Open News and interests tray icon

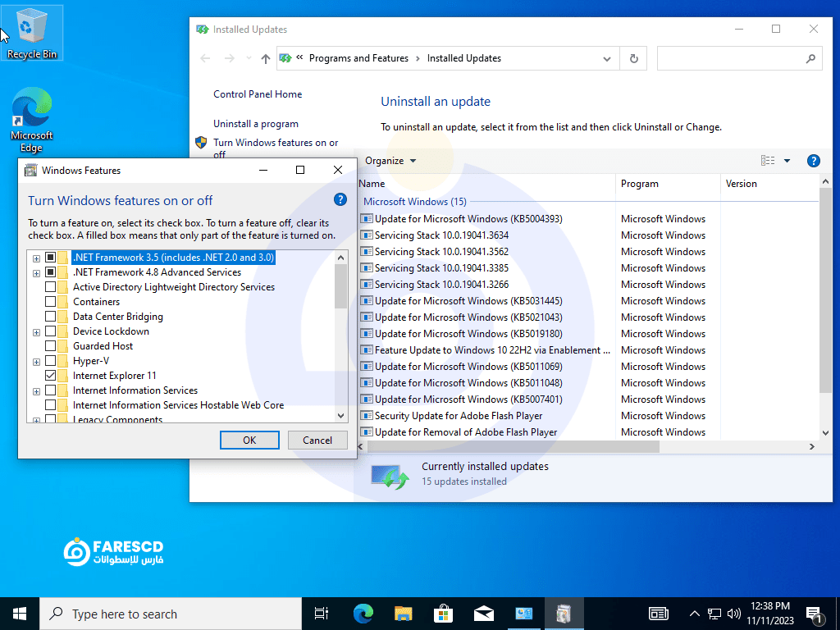tap(659, 614)
